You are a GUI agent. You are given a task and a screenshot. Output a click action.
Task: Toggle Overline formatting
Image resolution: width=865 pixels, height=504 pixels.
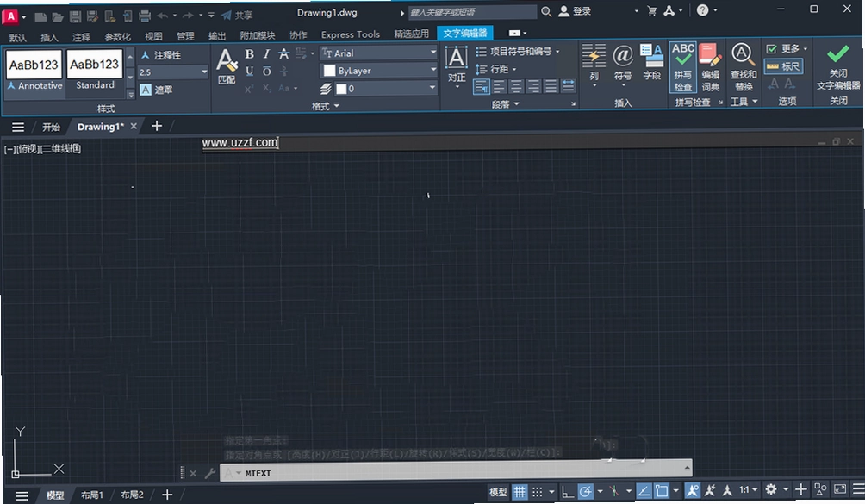pyautogui.click(x=266, y=71)
